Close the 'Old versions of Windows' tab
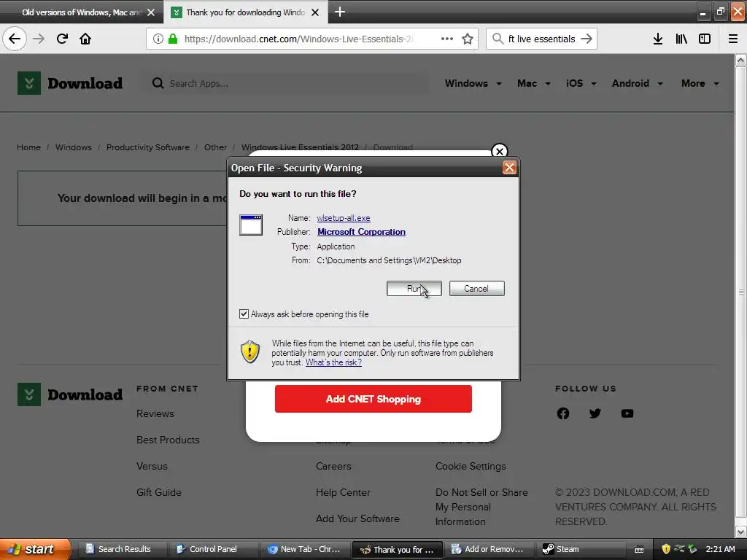 pyautogui.click(x=151, y=12)
